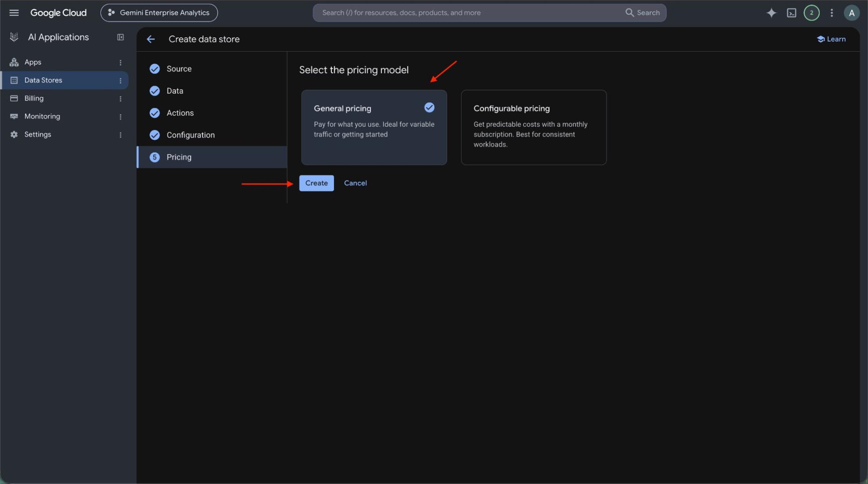Go to the Configuration step
Image resolution: width=868 pixels, height=484 pixels.
coord(212,135)
